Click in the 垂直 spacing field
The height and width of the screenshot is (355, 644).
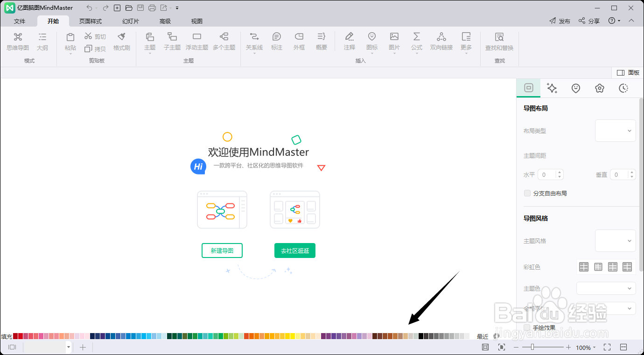pyautogui.click(x=623, y=174)
